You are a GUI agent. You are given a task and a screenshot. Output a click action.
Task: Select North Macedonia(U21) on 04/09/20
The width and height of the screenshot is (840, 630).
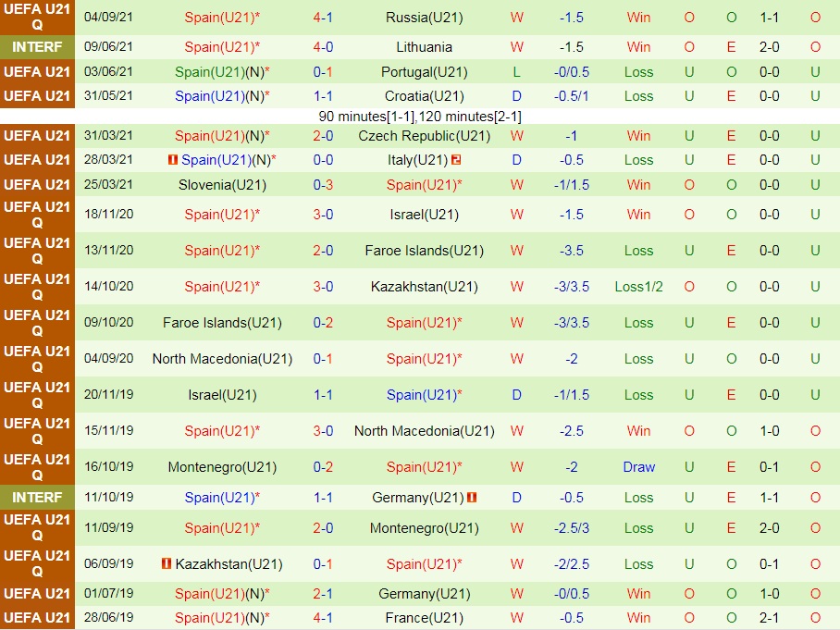(222, 358)
